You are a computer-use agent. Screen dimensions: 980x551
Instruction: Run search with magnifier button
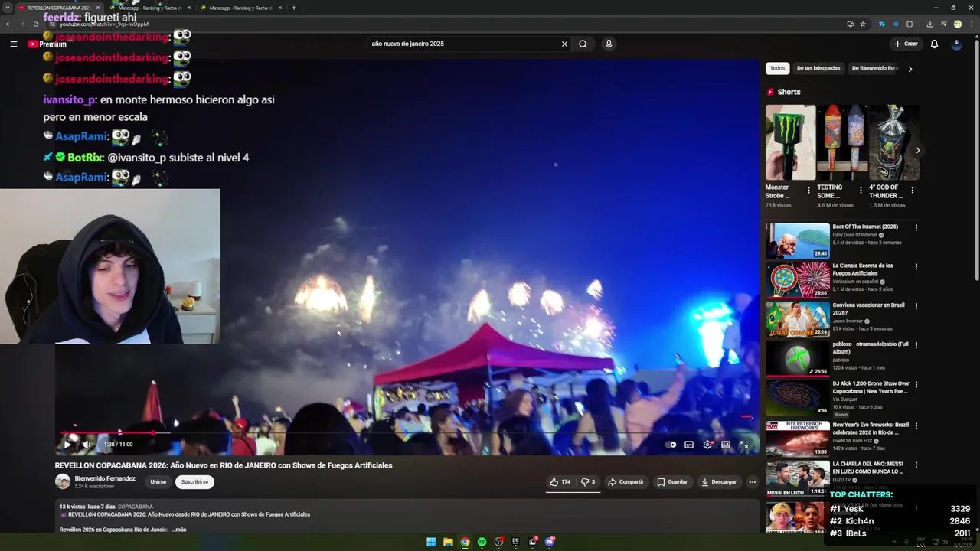point(583,44)
